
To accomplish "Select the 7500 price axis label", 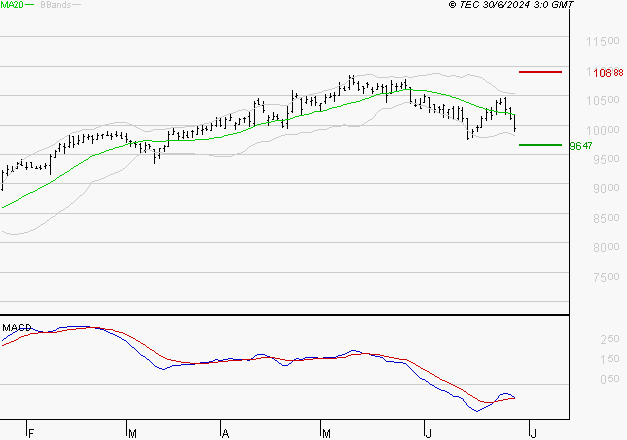I will pos(606,277).
